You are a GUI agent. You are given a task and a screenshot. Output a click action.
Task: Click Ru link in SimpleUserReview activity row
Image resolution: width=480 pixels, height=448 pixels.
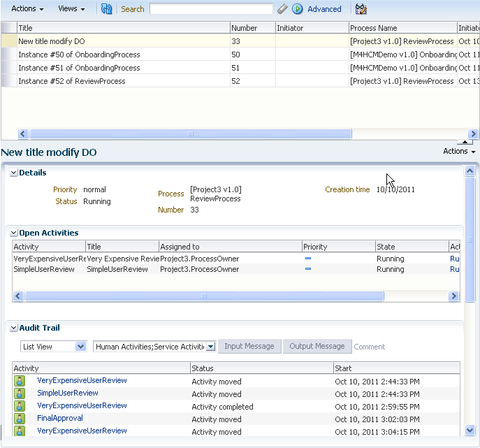[x=454, y=269]
